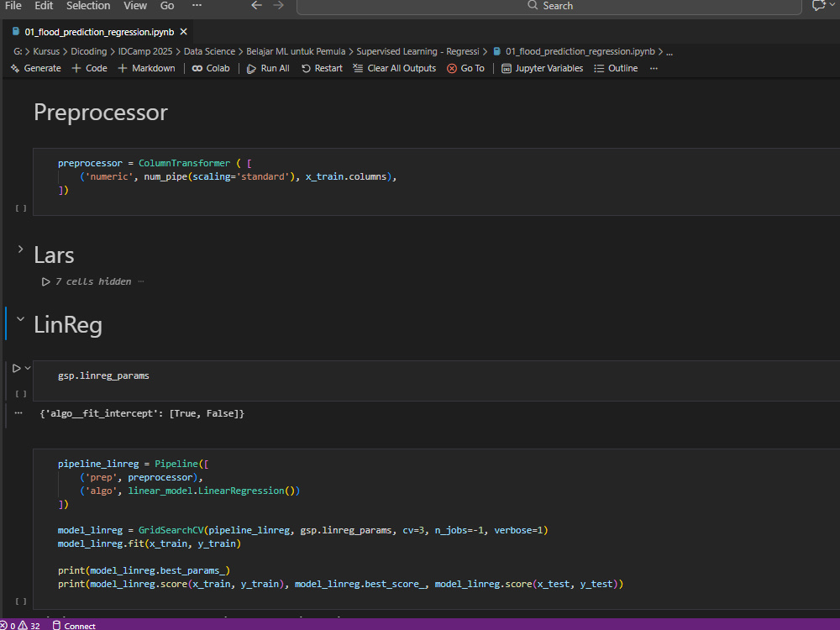Click the Go To toolbar button
Screen dimensions: 840x630
pyautogui.click(x=465, y=69)
